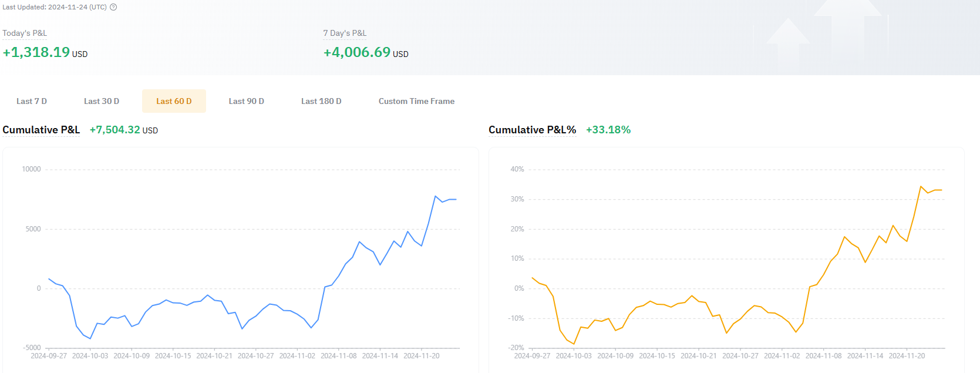Click the Today's P&L underlined label

pos(25,33)
